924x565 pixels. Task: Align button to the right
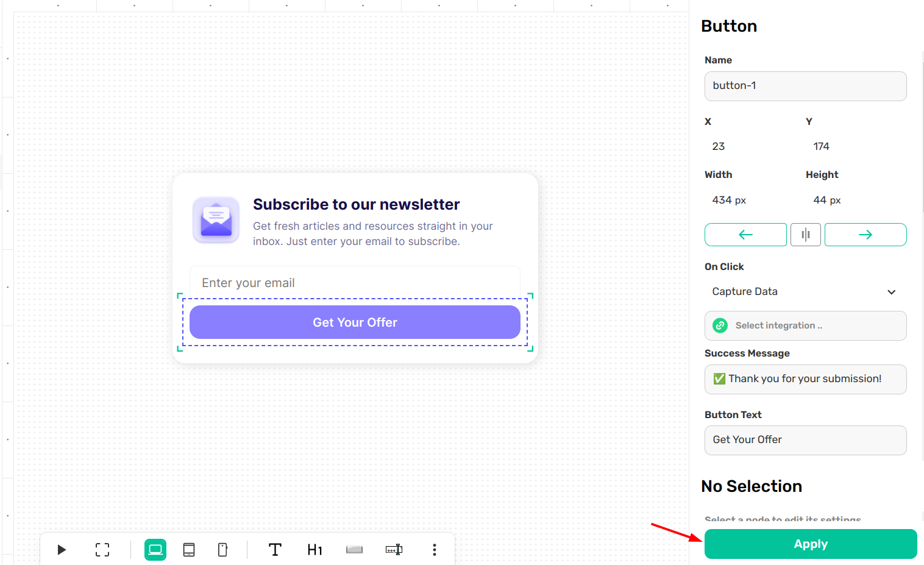coord(865,235)
